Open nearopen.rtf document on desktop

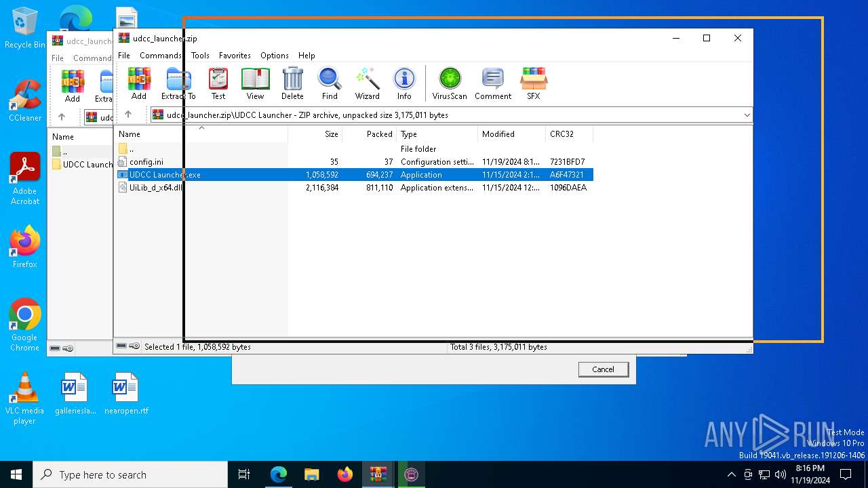point(125,393)
